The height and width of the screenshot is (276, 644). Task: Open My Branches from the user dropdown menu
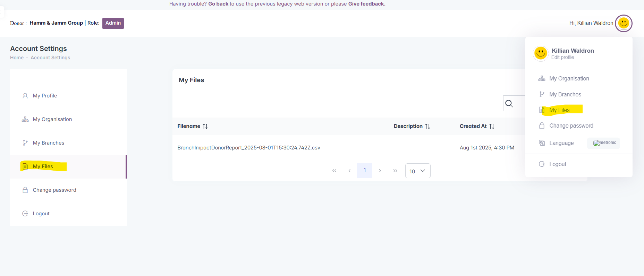(x=565, y=94)
